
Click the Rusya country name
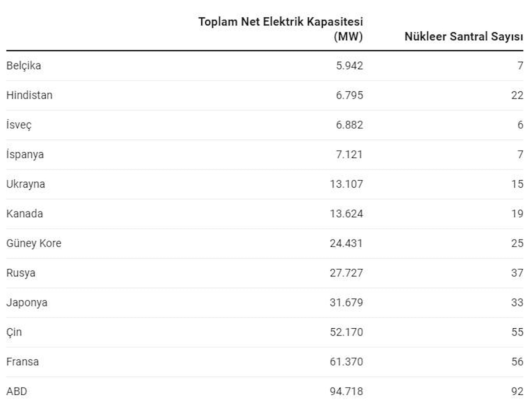click(21, 273)
